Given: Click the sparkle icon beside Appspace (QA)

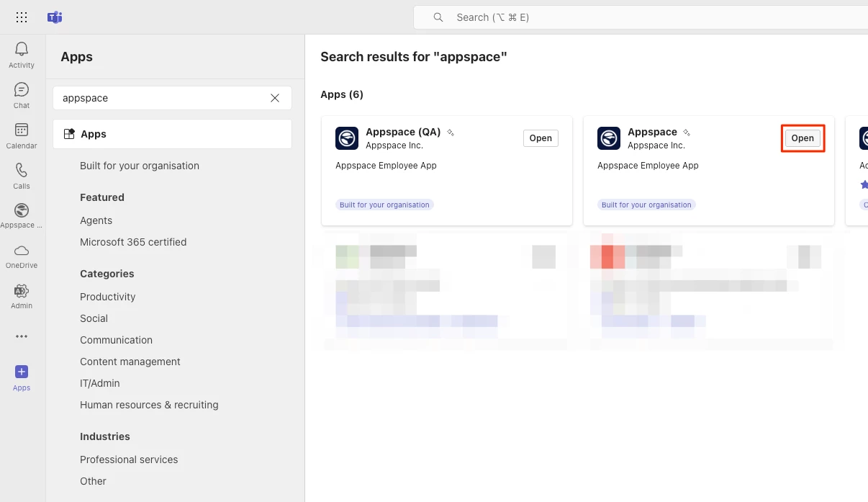Looking at the screenshot, I should tap(451, 133).
